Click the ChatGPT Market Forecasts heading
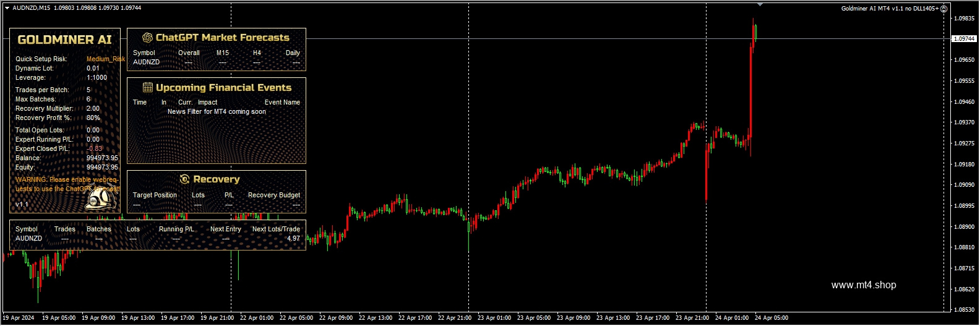980x326 pixels. coord(223,38)
